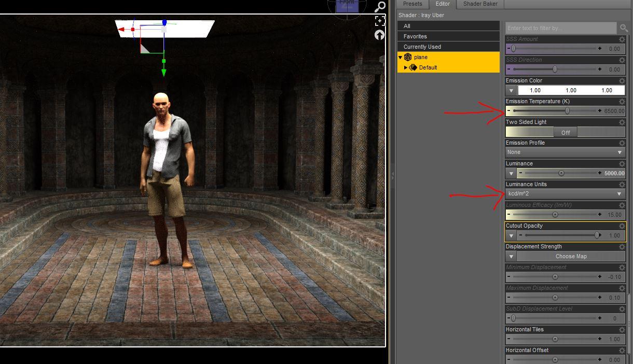Click plus stepper on Emission Temperature slider
633x364 pixels.
tap(600, 111)
